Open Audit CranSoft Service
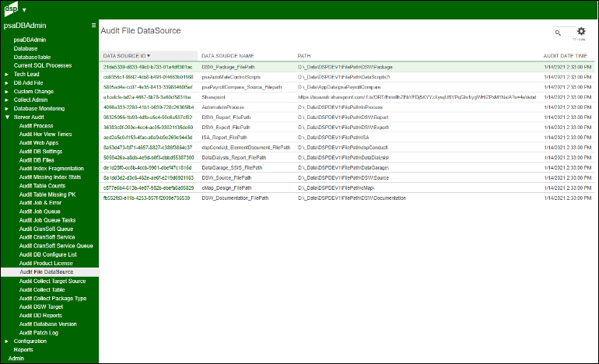 coord(47,237)
